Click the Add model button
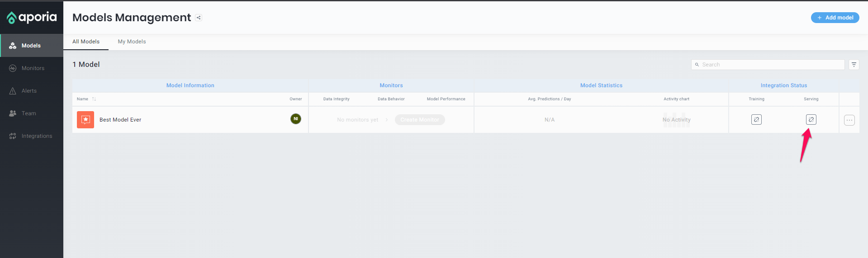Screen dimensions: 868x258 (835, 18)
